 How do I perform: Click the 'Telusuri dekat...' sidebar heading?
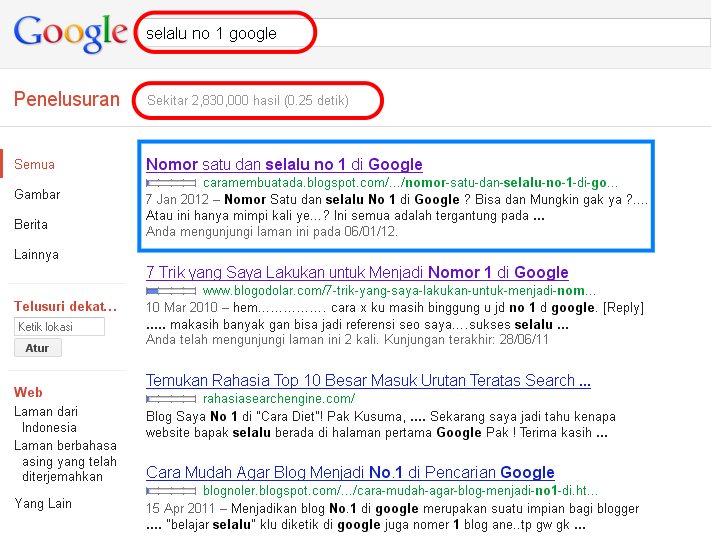[65, 306]
